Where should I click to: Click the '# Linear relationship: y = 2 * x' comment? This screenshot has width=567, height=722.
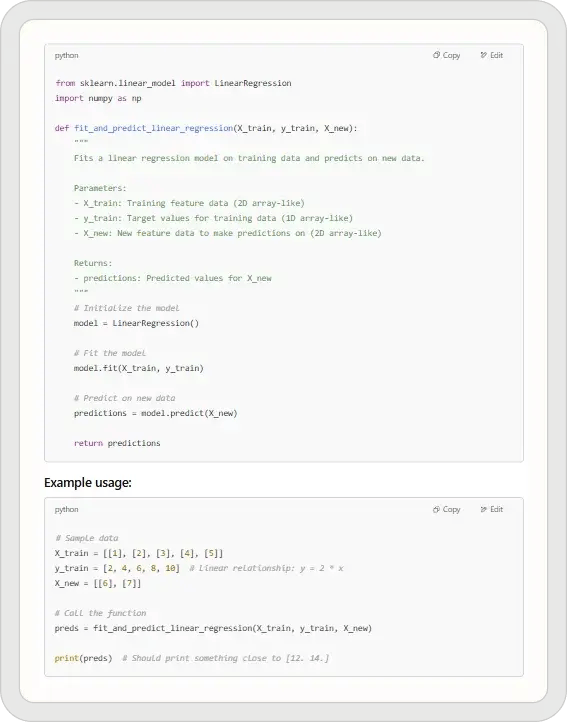click(267, 568)
